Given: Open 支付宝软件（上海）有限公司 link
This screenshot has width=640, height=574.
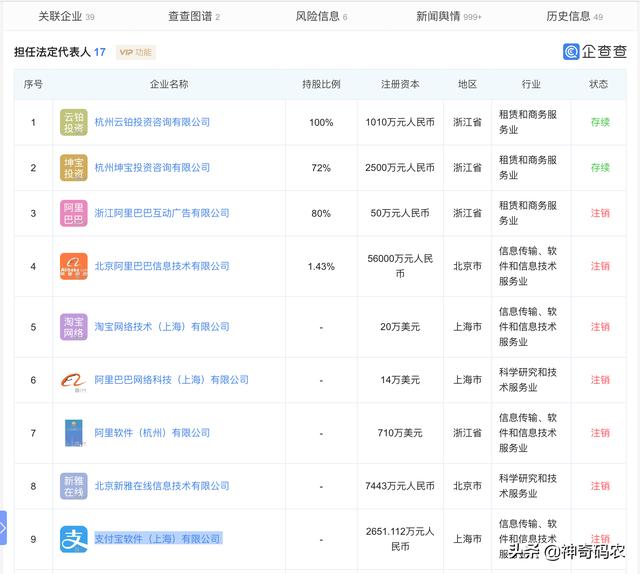Looking at the screenshot, I should click(x=158, y=539).
